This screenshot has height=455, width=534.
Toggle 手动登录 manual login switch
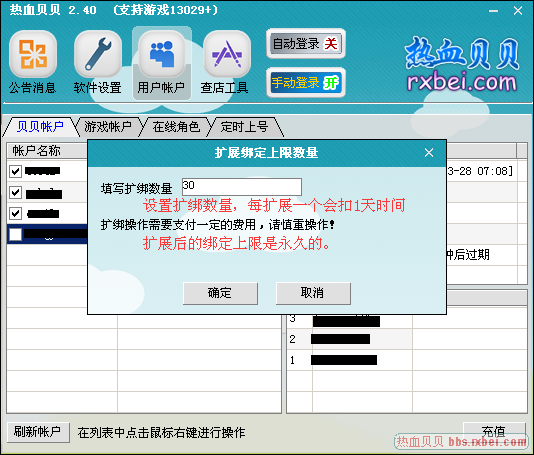pyautogui.click(x=305, y=82)
